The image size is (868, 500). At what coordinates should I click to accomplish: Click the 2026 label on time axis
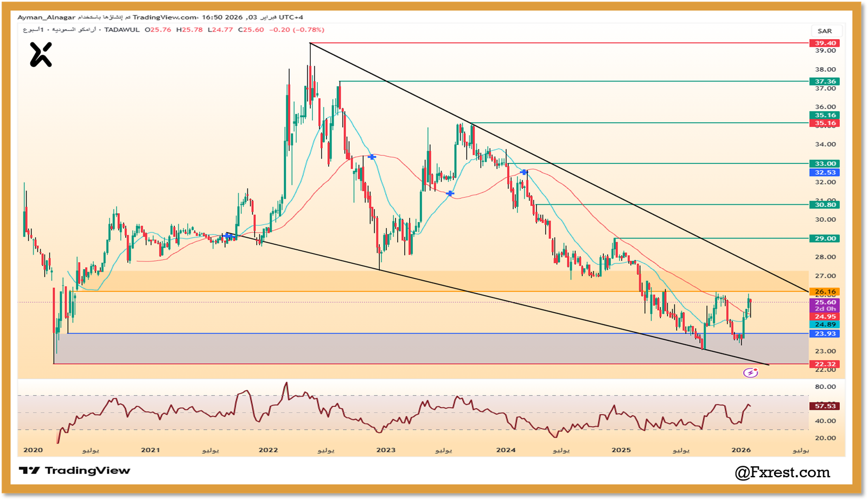click(741, 450)
